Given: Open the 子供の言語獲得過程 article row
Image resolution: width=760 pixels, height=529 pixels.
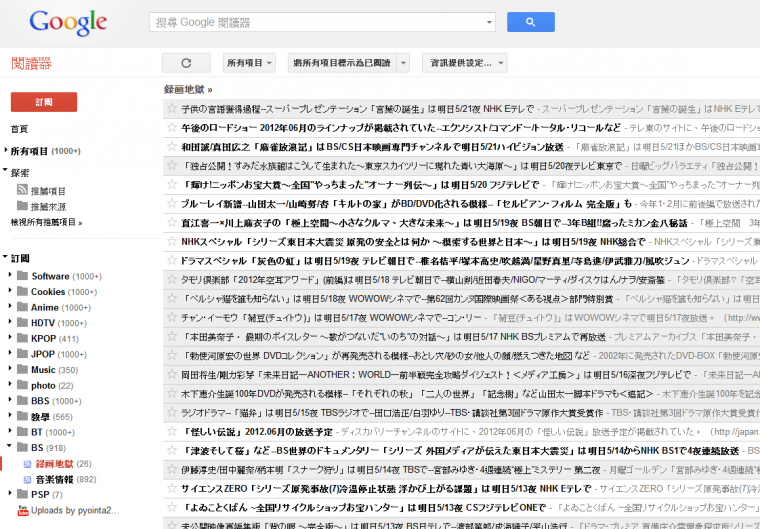Looking at the screenshot, I should (x=461, y=109).
